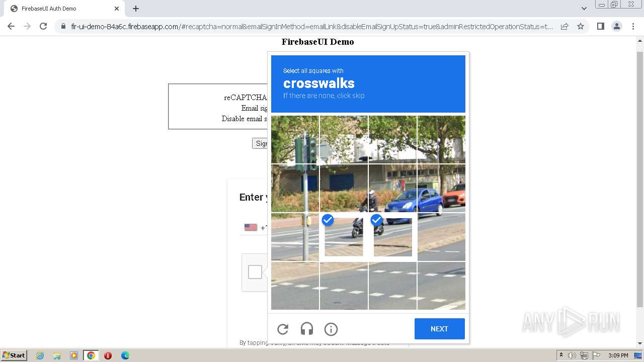This screenshot has width=644, height=362.
Task: Open the reCAPTCHA help info icon
Action: coord(331,329)
